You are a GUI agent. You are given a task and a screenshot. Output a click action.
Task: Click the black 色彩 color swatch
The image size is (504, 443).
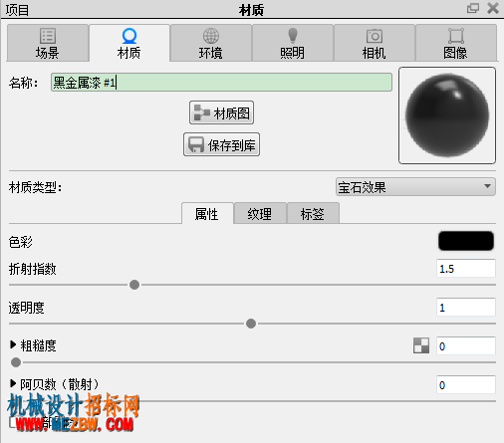(466, 241)
